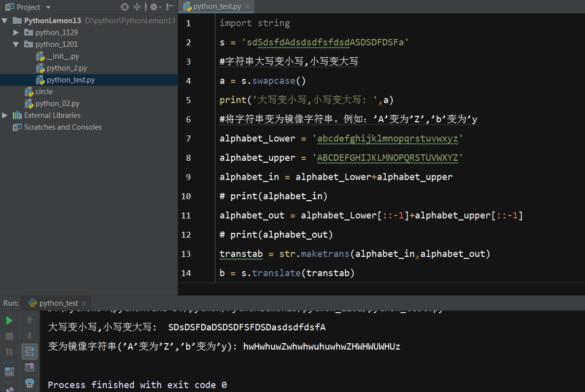The width and height of the screenshot is (585, 392).
Task: Click the Pause output icon
Action: 9,352
